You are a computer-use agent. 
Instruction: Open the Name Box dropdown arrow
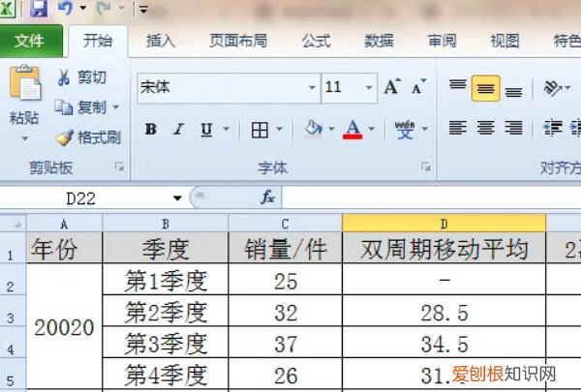click(x=177, y=198)
